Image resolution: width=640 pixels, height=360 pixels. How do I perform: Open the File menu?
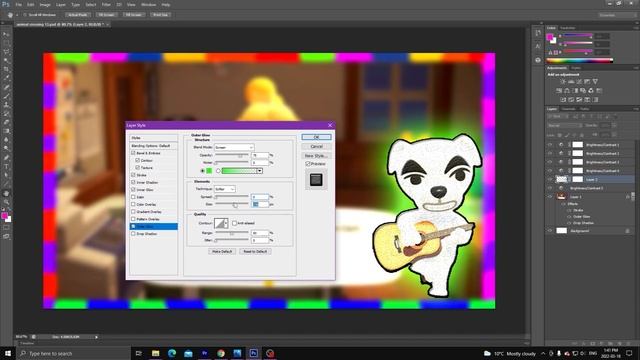pyautogui.click(x=19, y=4)
